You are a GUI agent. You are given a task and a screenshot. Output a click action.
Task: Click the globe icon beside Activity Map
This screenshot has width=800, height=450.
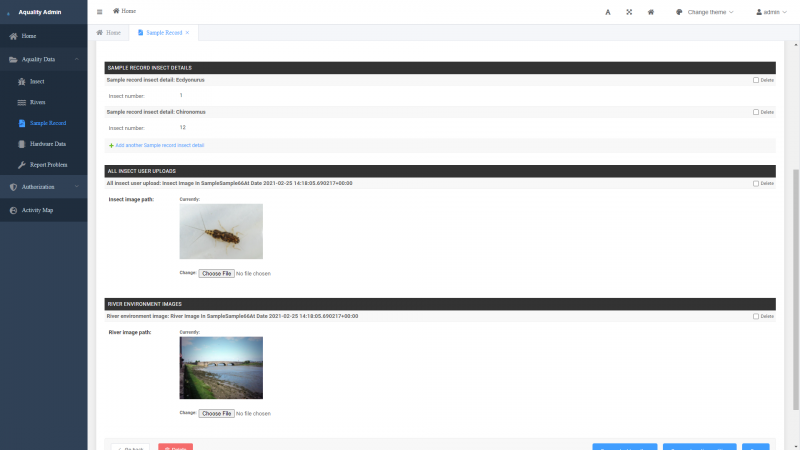[13, 210]
